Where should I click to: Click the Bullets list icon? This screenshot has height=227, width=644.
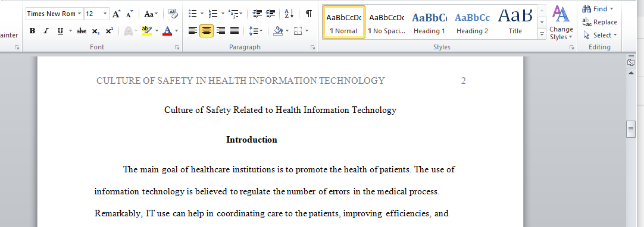[193, 14]
